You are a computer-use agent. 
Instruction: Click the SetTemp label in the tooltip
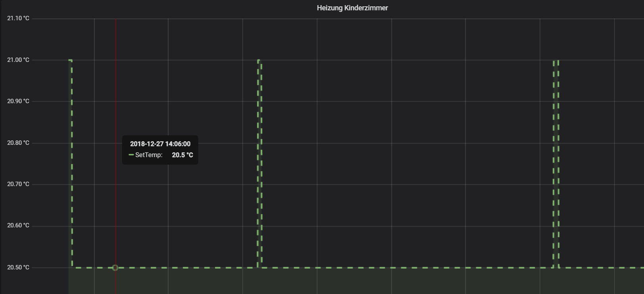click(x=149, y=155)
